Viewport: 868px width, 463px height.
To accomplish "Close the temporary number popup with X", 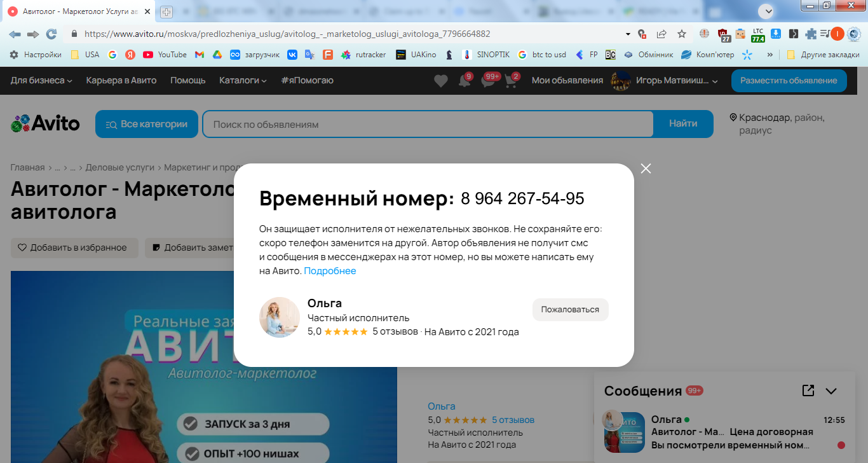I will [646, 169].
